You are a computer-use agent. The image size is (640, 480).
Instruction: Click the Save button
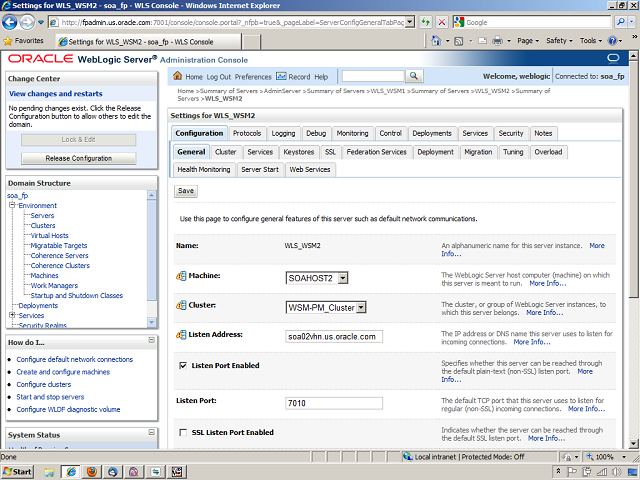(186, 190)
